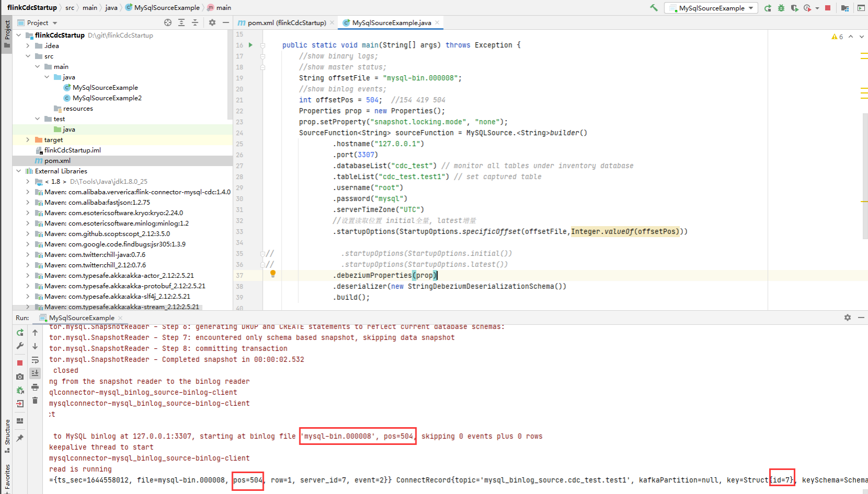Take a thread dump with camera icon
Viewport: 868px width, 494px height.
point(19,376)
